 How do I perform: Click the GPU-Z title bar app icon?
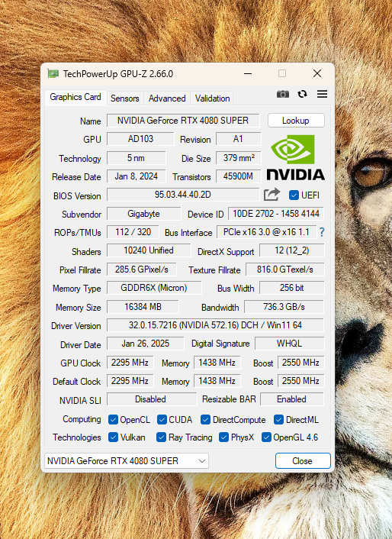coord(53,73)
